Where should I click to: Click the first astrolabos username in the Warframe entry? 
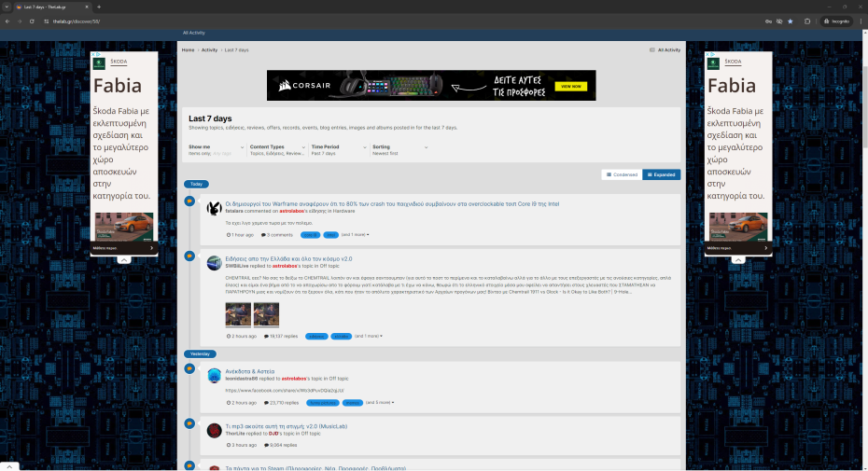pyautogui.click(x=292, y=211)
